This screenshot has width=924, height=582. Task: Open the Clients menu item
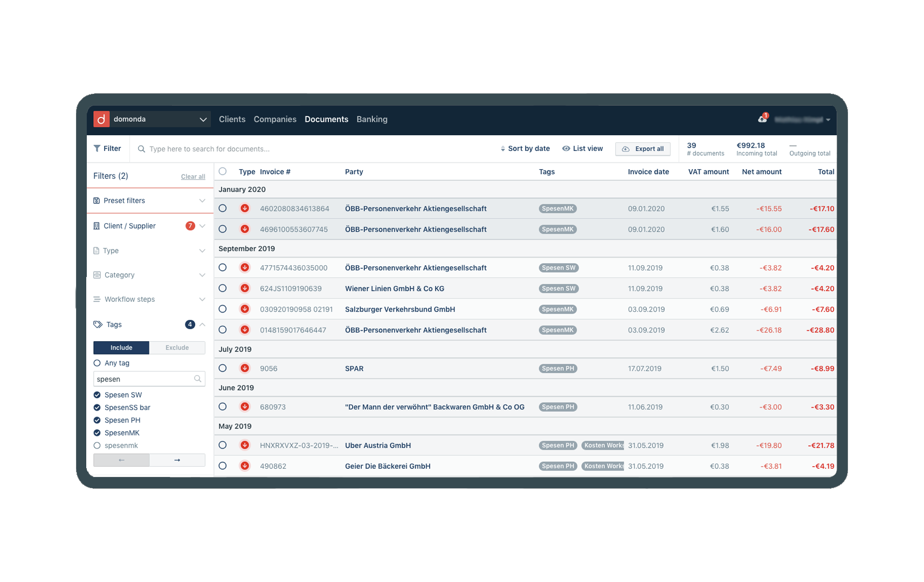[x=232, y=119]
